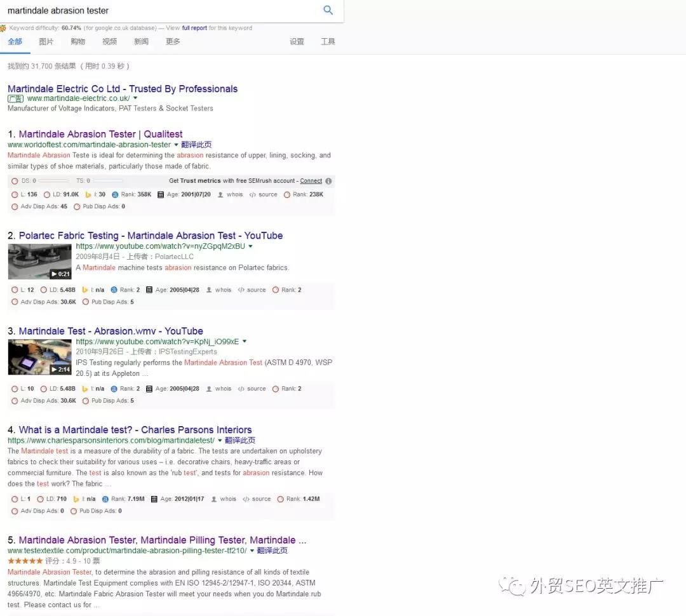Image resolution: width=686 pixels, height=616 pixels.
Task: Click the L: 12 circle in the Polartec result
Action: click(15, 290)
